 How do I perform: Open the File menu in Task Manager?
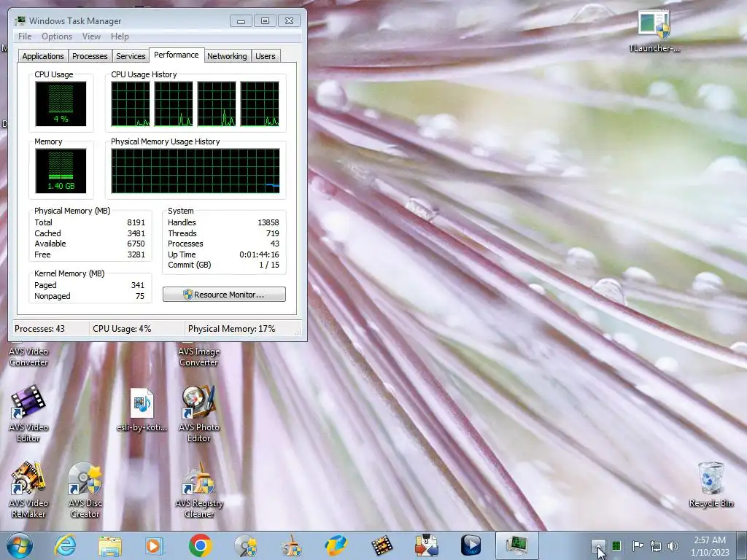(x=25, y=36)
